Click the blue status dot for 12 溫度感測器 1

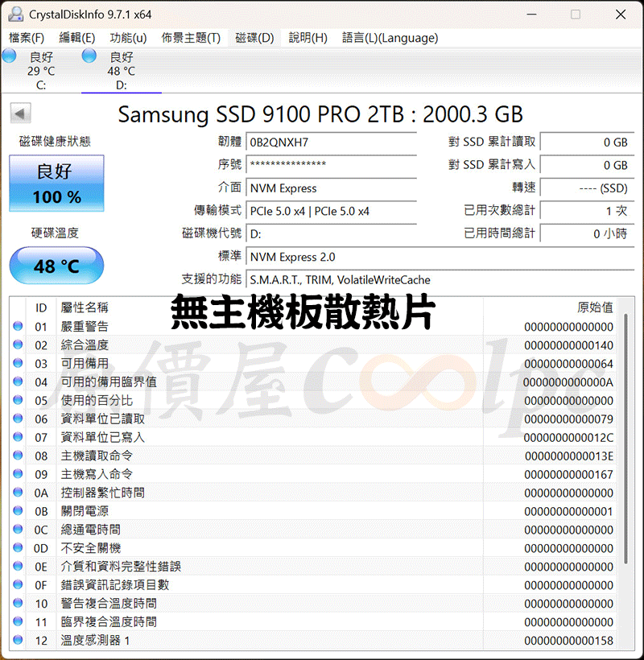(x=18, y=640)
